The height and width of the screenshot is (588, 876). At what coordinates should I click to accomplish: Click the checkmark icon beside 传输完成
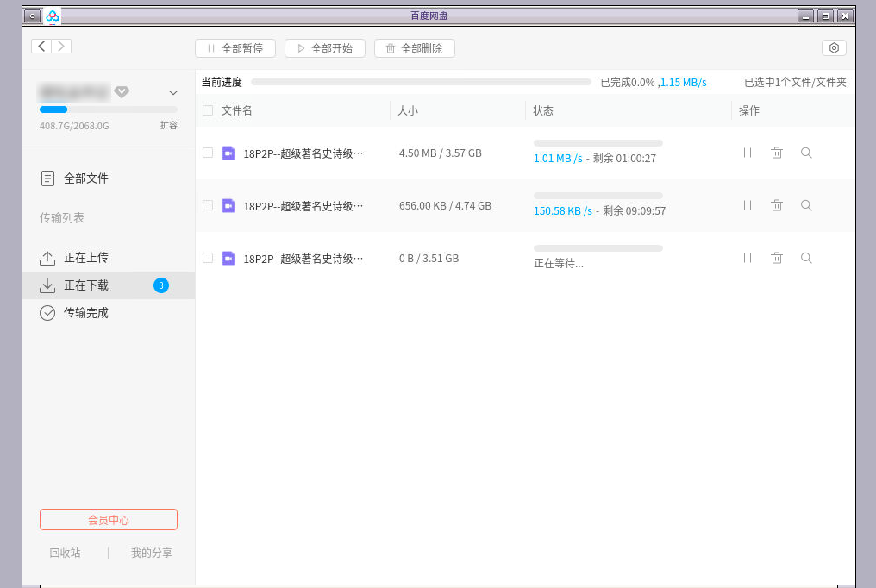47,313
